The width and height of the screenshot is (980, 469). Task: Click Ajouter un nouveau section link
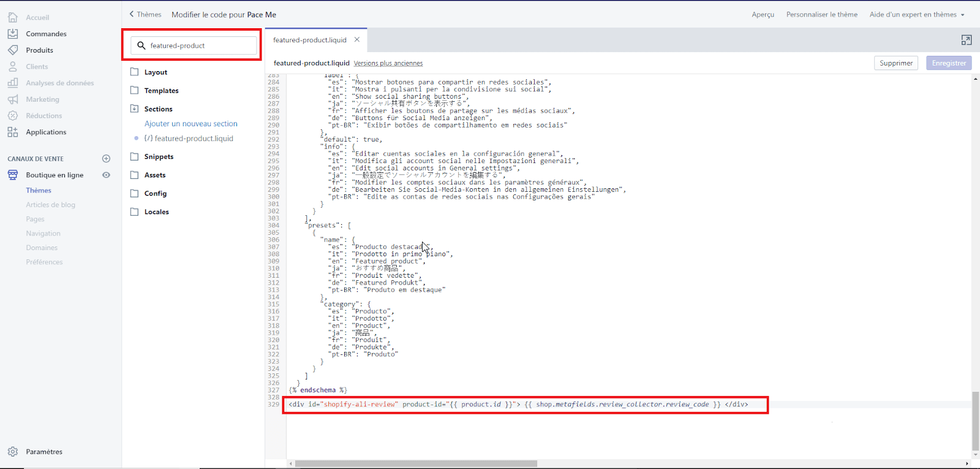191,124
